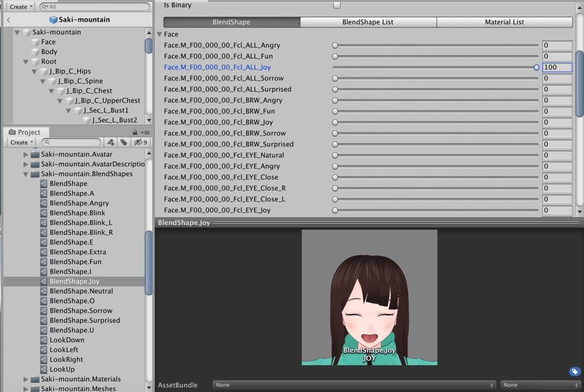584x392 pixels.
Task: Select LookRight in project list
Action: (x=66, y=359)
